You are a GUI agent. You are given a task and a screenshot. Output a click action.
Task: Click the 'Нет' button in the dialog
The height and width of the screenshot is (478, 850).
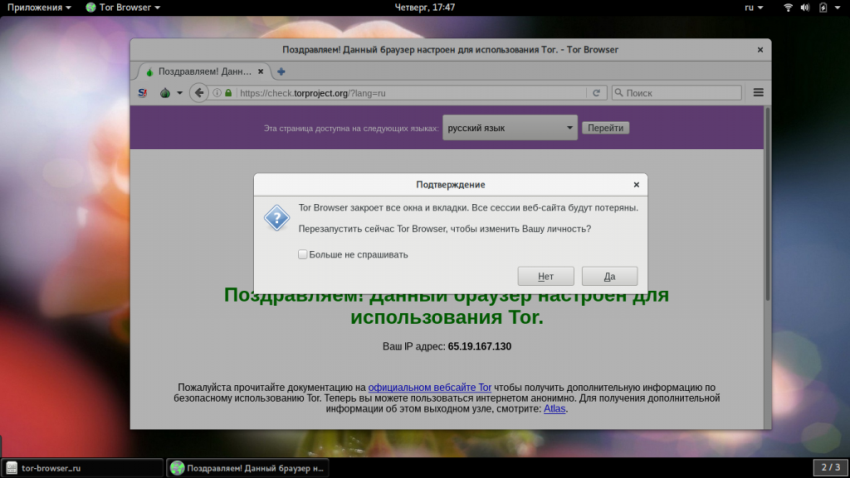[x=545, y=276]
